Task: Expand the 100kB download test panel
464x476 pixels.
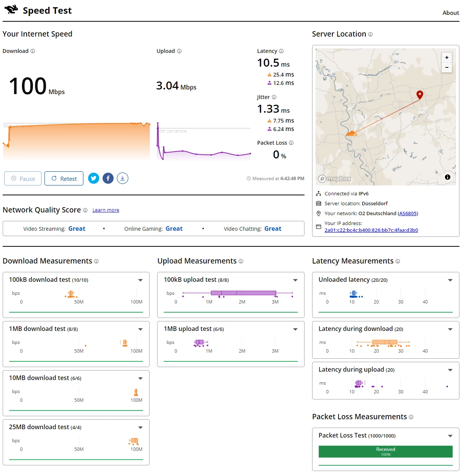Action: (140, 280)
